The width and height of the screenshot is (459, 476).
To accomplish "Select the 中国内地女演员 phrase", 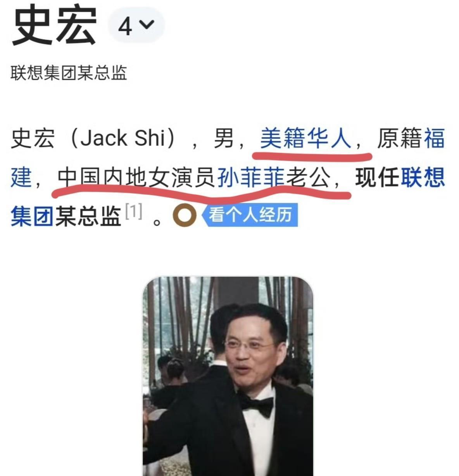I will coord(137,178).
